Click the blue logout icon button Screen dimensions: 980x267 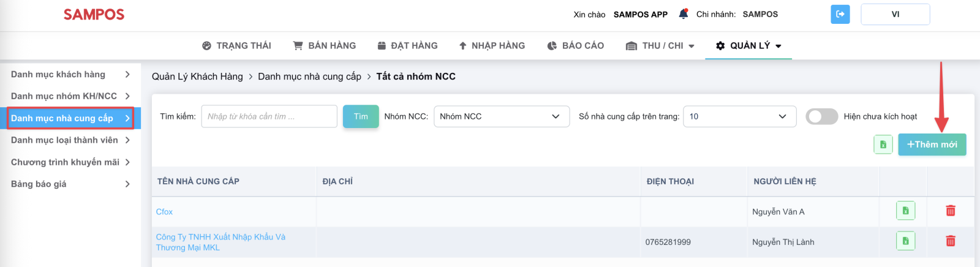tap(840, 14)
